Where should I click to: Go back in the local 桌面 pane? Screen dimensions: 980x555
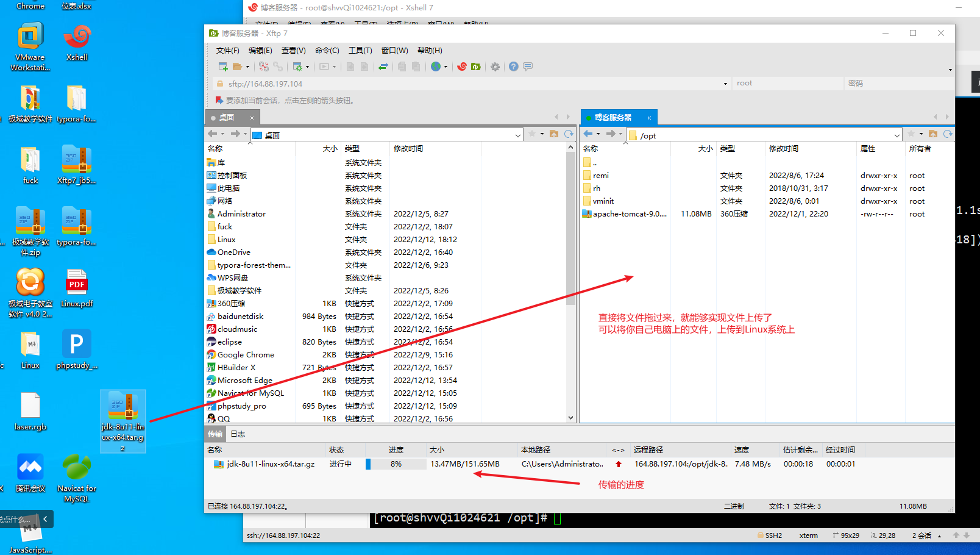213,134
